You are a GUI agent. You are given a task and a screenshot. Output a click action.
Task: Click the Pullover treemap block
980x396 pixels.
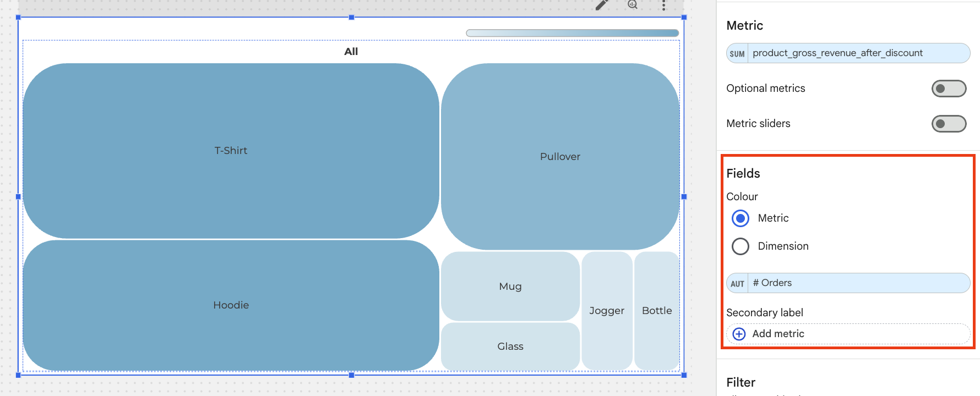[560, 157]
